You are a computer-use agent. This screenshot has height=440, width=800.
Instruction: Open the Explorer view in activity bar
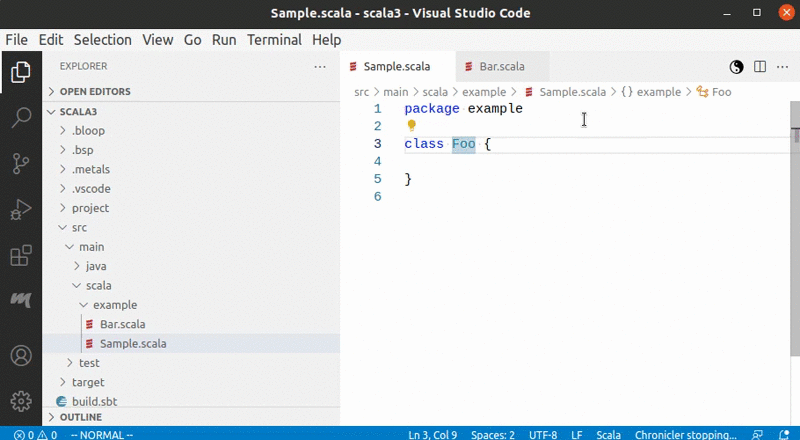pyautogui.click(x=21, y=72)
